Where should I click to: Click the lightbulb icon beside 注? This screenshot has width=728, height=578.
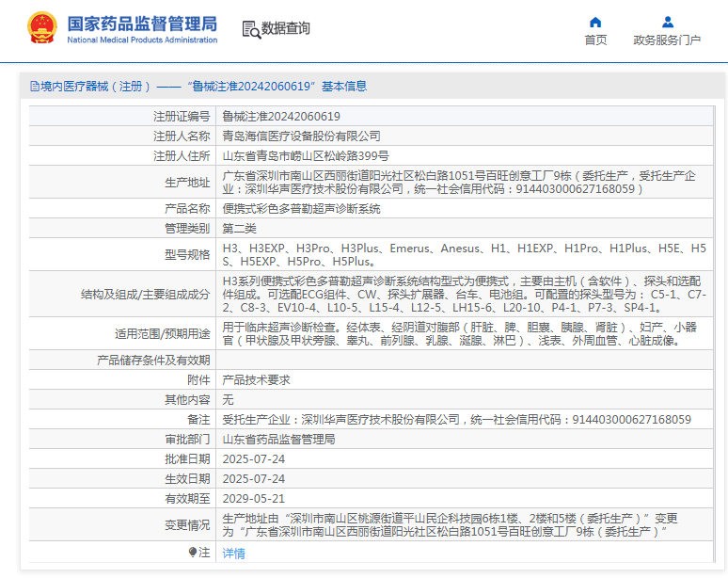[x=193, y=553]
